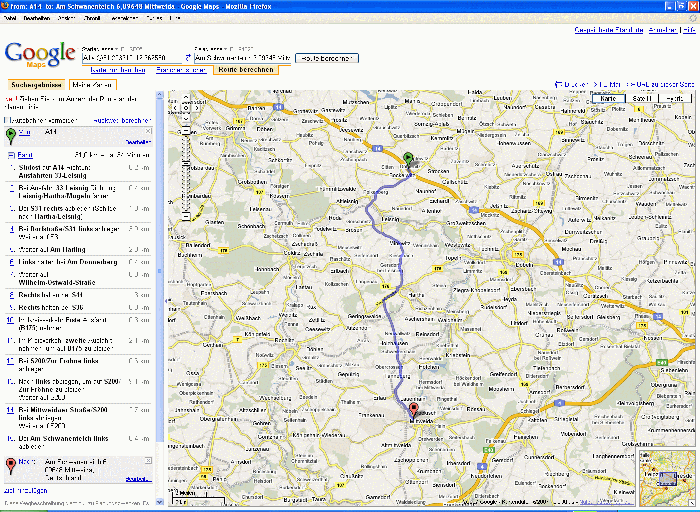
Task: Collapse the overview map in the corner
Action: (692, 502)
